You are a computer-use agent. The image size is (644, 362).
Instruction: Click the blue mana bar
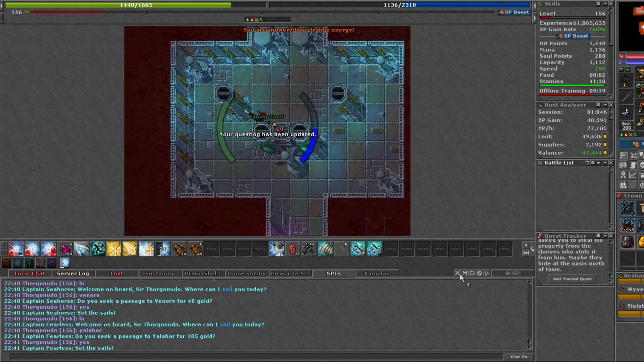tap(399, 5)
